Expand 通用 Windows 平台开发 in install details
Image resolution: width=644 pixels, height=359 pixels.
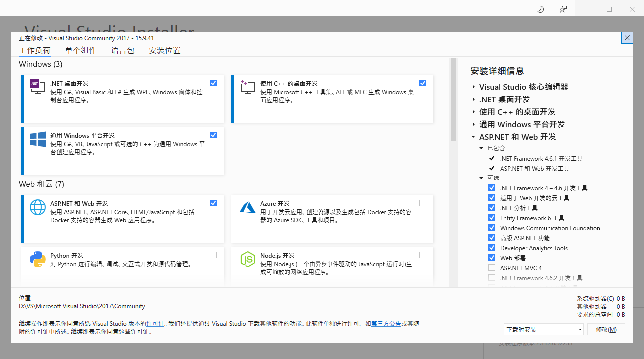473,125
